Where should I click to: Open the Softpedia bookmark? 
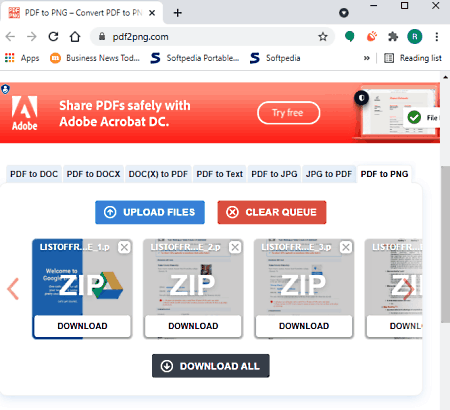tap(275, 58)
